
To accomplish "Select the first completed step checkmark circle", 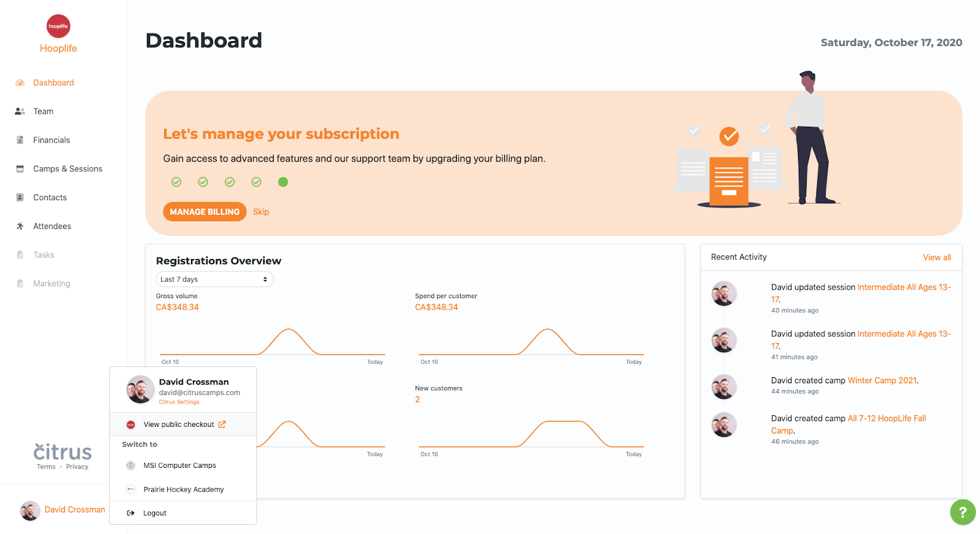I will pos(176,182).
